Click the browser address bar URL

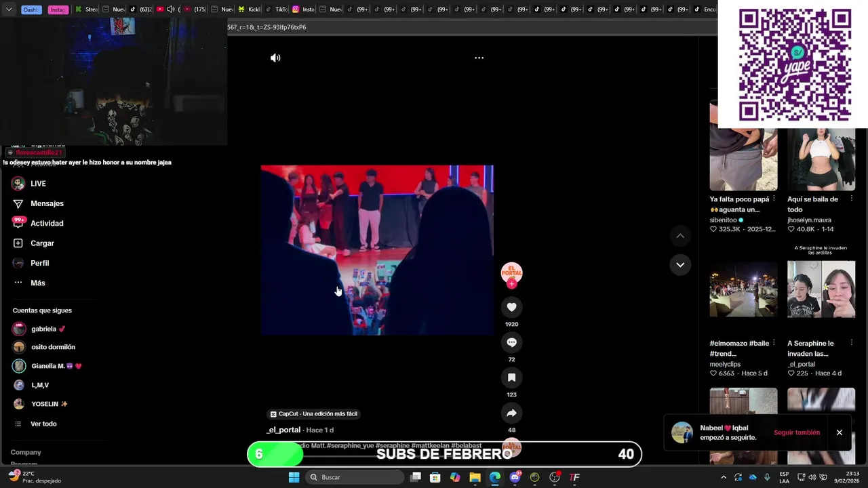267,27
